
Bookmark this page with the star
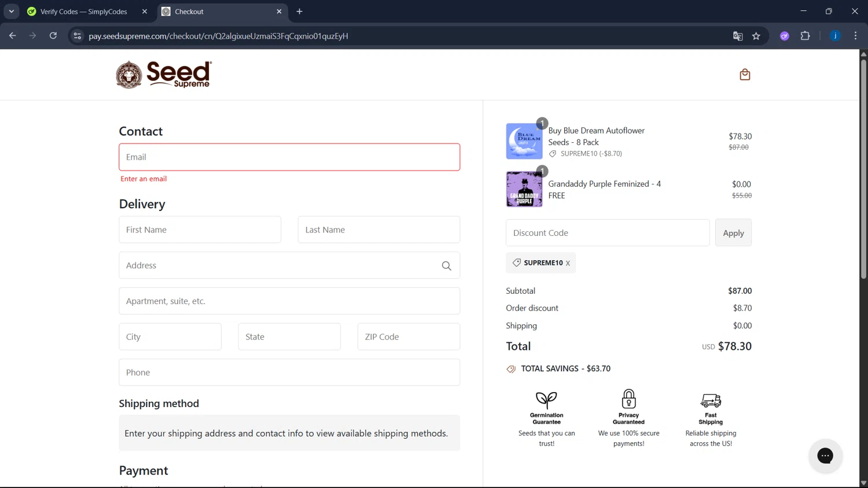click(x=756, y=36)
